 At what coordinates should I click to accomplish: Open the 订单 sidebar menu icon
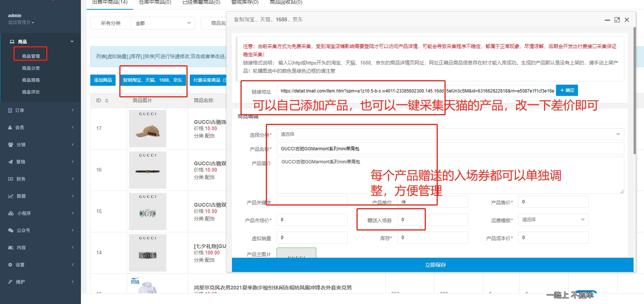point(10,110)
